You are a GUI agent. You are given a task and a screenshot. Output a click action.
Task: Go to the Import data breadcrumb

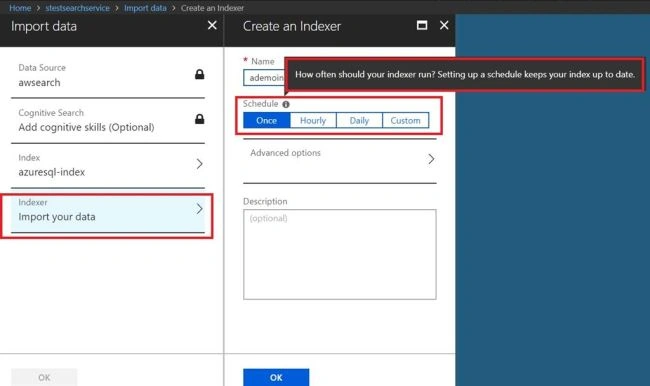point(145,8)
